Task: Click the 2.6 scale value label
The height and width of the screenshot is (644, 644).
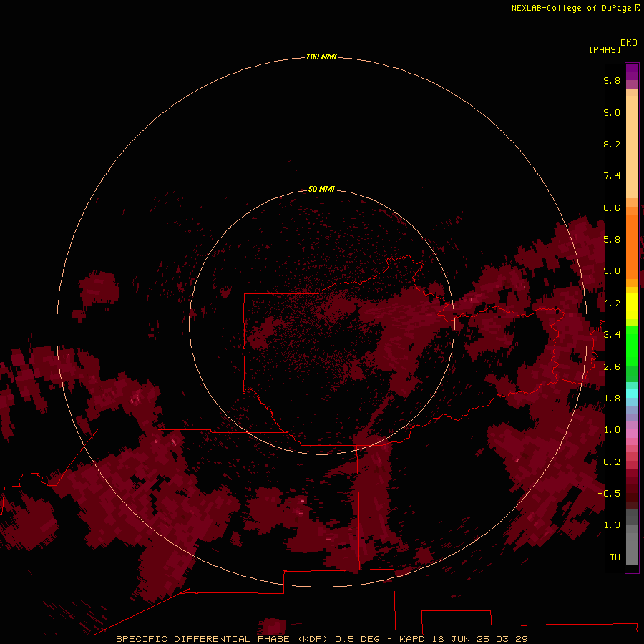Action: click(x=612, y=367)
